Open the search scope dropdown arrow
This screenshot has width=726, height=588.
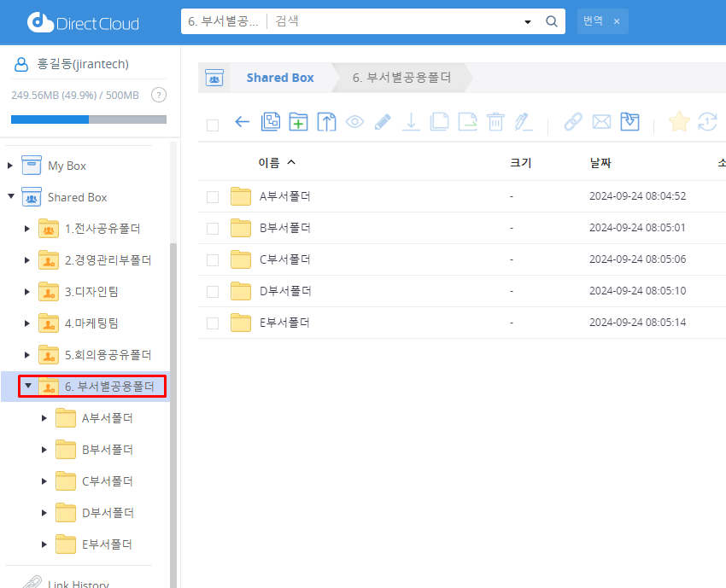tap(528, 21)
